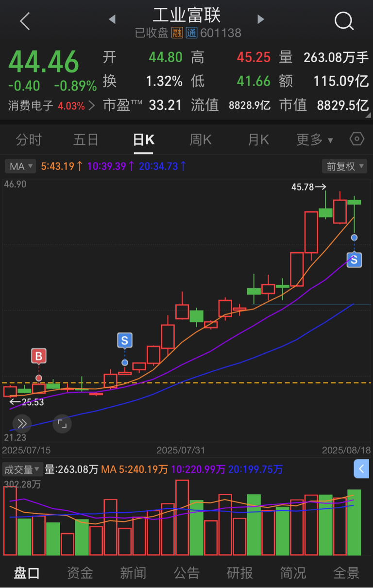Tap the 消费电子 sector link
Screen dimensions: 373x588
(x=31, y=105)
